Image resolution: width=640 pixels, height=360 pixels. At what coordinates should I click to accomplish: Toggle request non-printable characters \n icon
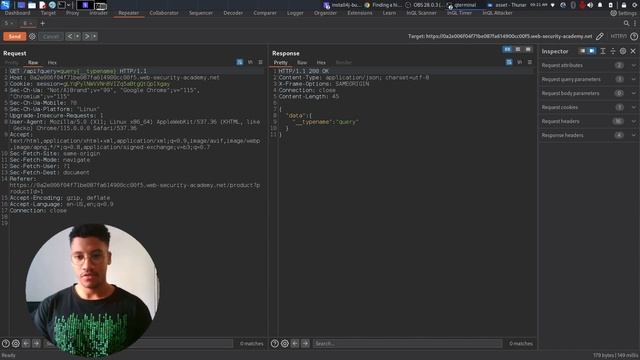250,62
